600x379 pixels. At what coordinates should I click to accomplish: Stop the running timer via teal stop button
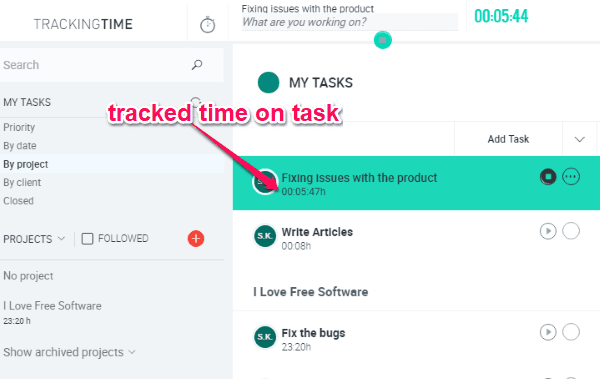click(x=383, y=40)
